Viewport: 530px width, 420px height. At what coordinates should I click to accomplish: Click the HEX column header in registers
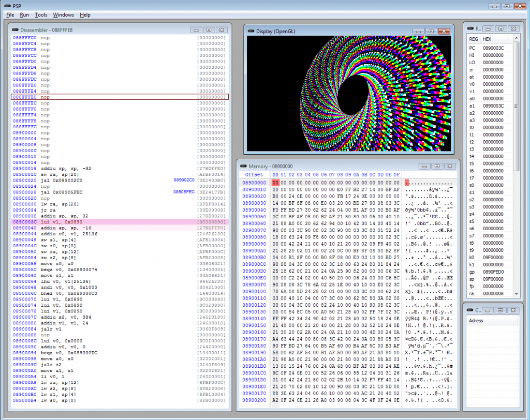coord(488,39)
